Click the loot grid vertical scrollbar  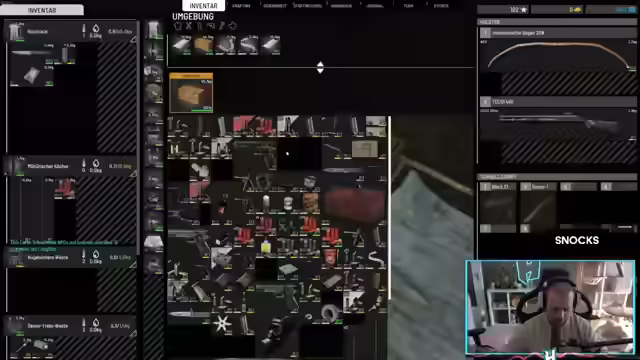coord(389,208)
